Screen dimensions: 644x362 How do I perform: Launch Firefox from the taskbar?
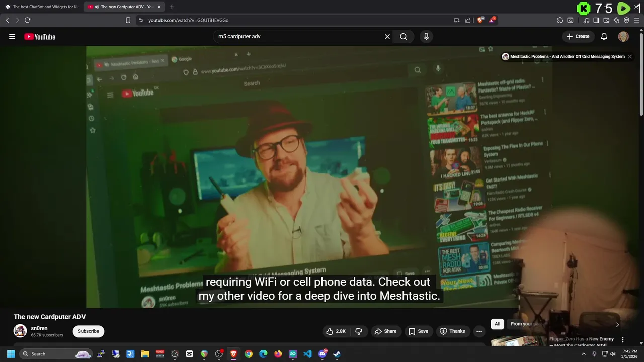click(278, 354)
